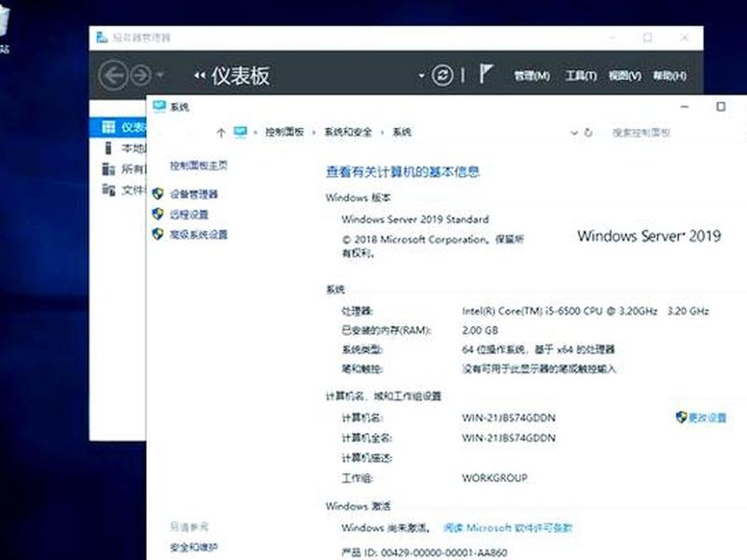Image resolution: width=747 pixels, height=560 pixels.
Task: Click 系统 breadcrumb in address bar
Action: click(402, 132)
